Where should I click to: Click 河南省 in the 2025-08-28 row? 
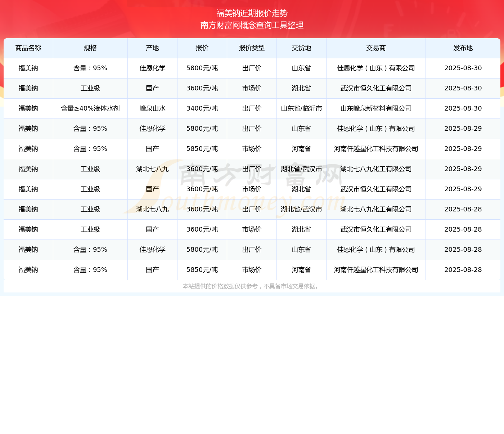301,270
